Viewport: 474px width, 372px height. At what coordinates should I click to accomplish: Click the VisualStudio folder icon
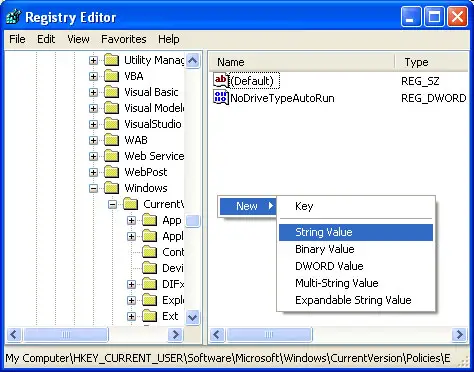pyautogui.click(x=112, y=124)
